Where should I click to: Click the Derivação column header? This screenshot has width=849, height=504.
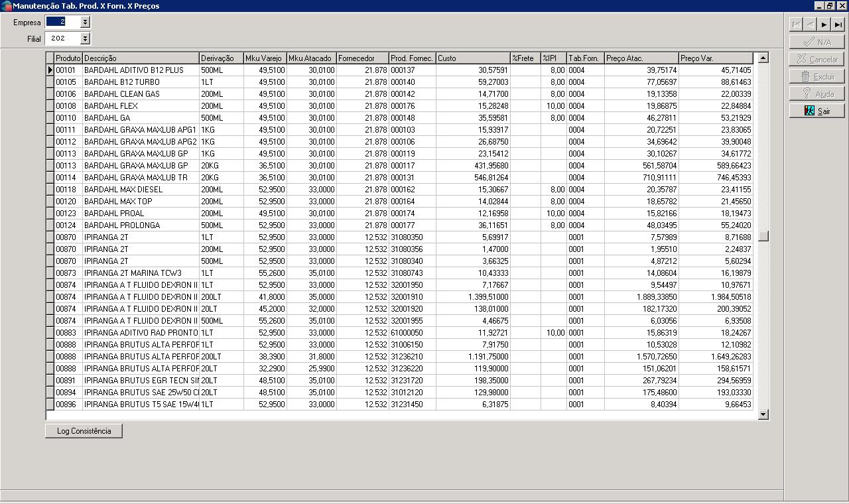pos(222,58)
